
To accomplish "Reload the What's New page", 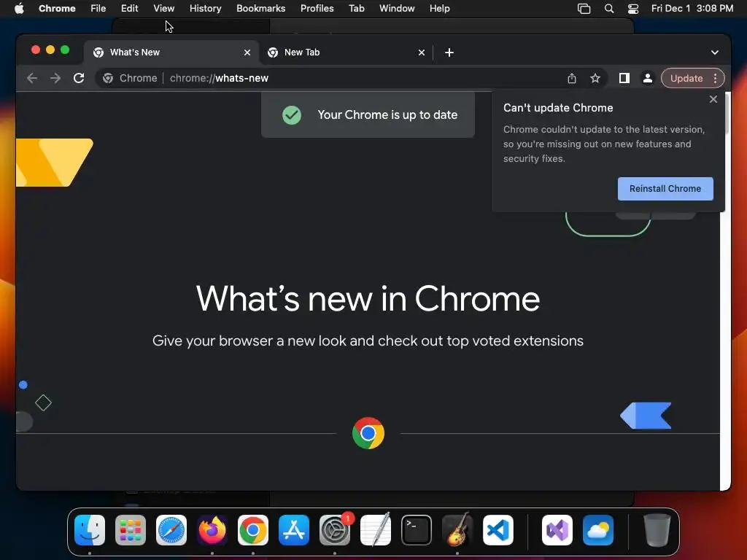I will pos(79,78).
